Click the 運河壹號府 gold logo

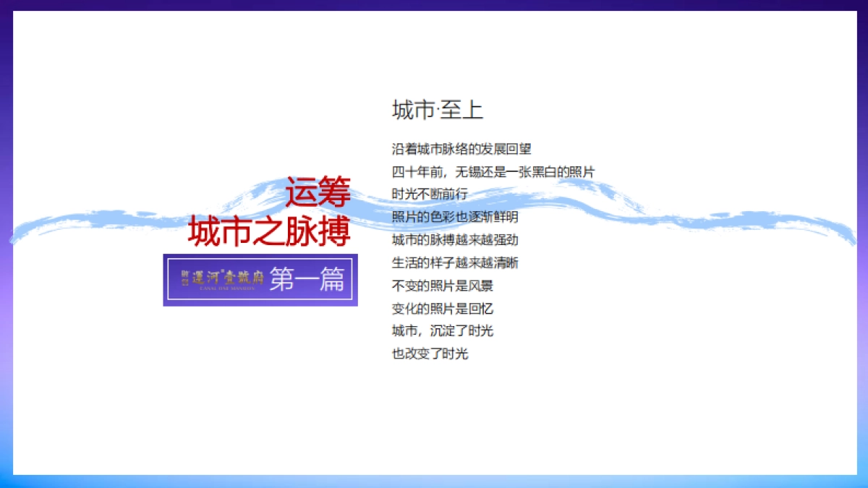click(x=228, y=278)
